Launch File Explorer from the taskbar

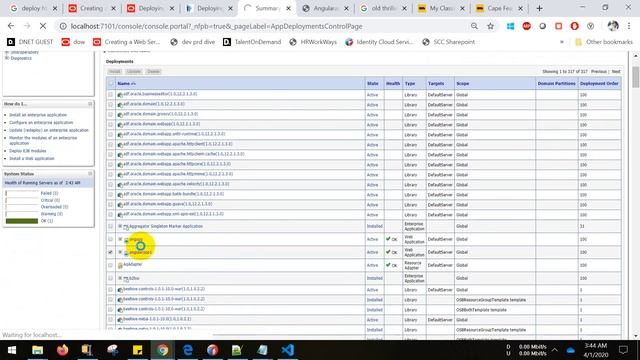38,350
